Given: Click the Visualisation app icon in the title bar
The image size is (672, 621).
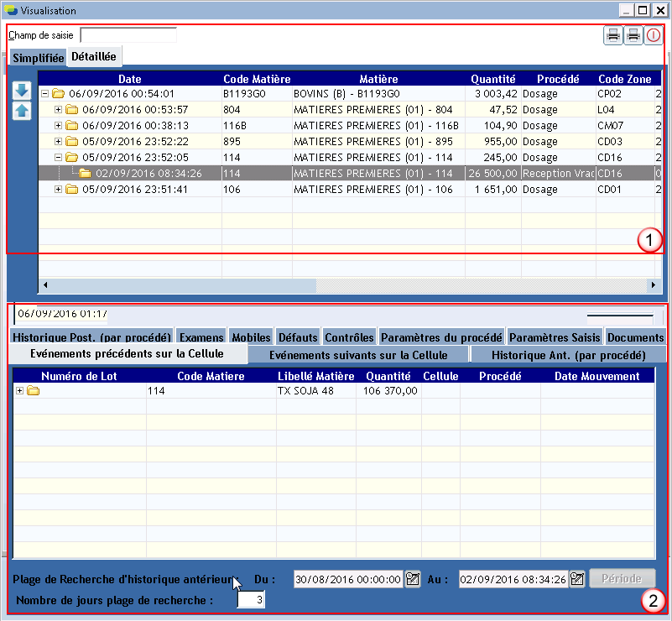Looking at the screenshot, I should [x=11, y=10].
